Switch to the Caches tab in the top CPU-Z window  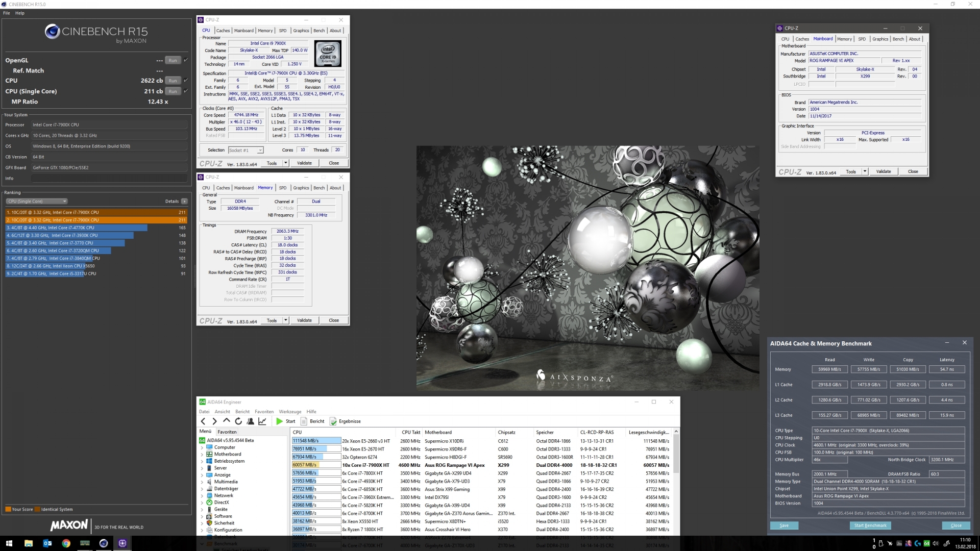pos(223,31)
